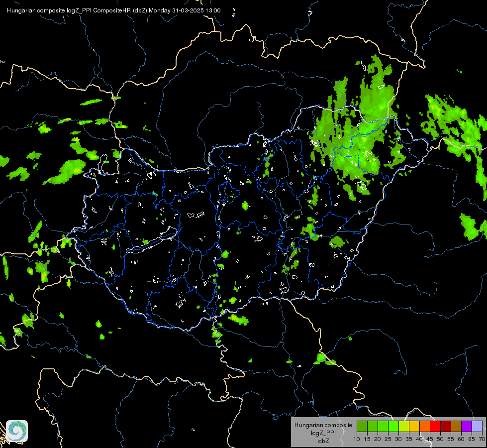Click the '55' legend scale value
This screenshot has width=487, height=448.
[451, 439]
